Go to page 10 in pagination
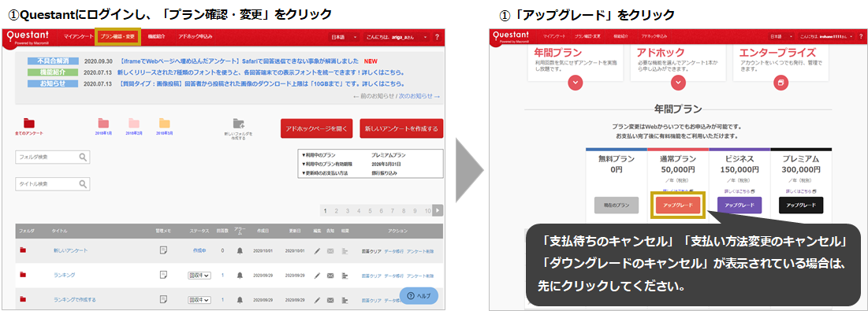868x311 pixels. (x=427, y=211)
